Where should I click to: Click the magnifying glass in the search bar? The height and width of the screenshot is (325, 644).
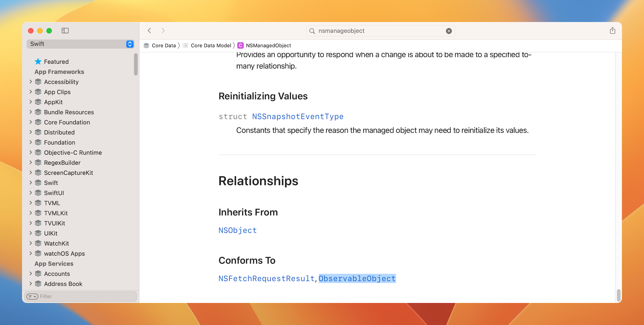tap(312, 31)
